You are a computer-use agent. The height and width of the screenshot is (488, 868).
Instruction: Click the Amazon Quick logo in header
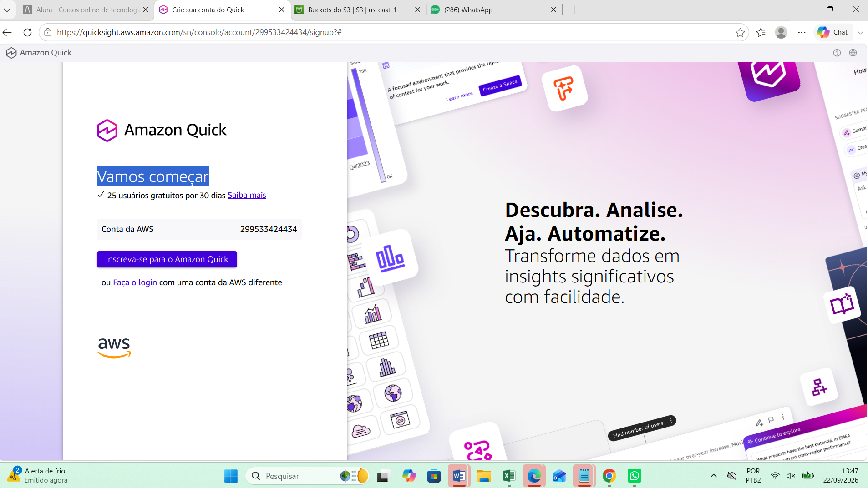[39, 53]
